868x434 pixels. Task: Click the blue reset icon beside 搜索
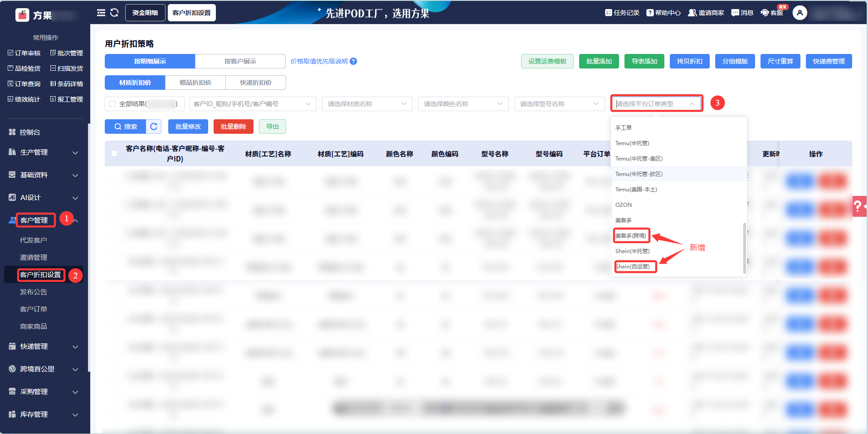click(154, 127)
